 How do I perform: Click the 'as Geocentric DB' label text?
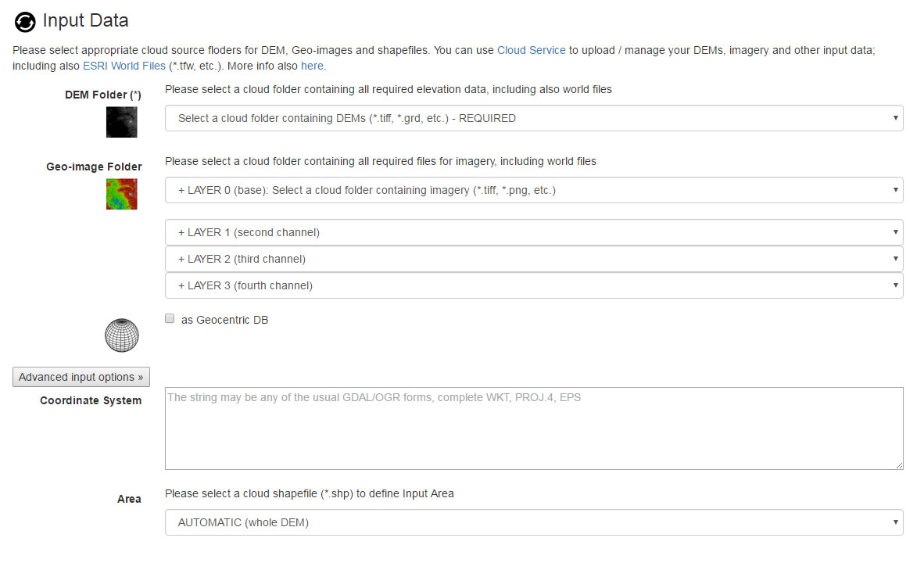[x=224, y=320]
